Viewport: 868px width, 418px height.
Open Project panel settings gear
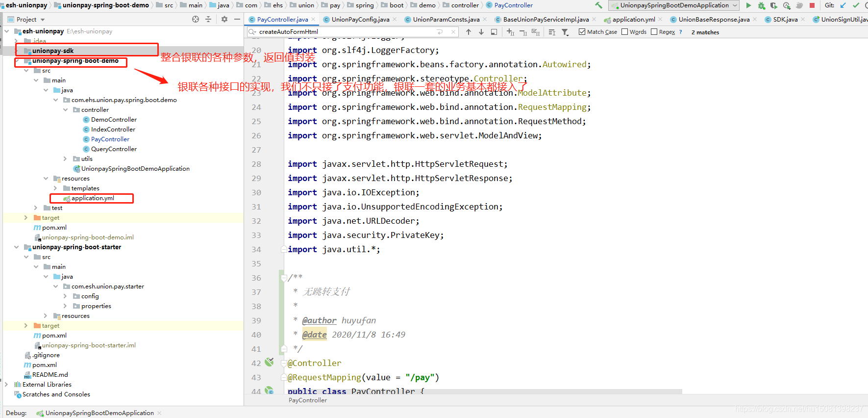pyautogui.click(x=224, y=19)
